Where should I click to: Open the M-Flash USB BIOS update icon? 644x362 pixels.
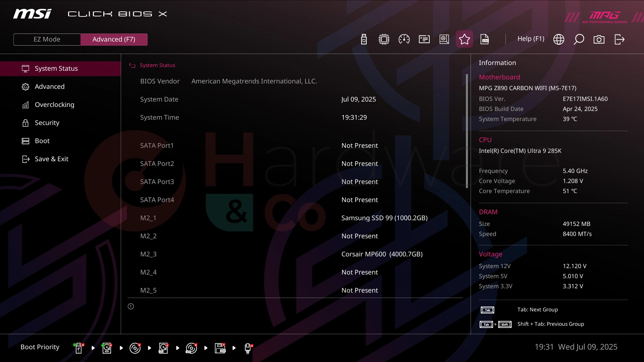pos(364,39)
